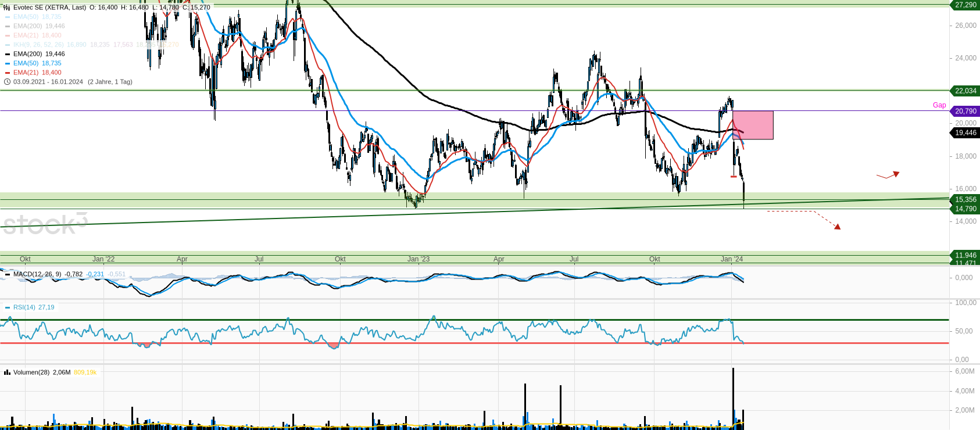Click the green 27,290 price tag

tap(965, 5)
